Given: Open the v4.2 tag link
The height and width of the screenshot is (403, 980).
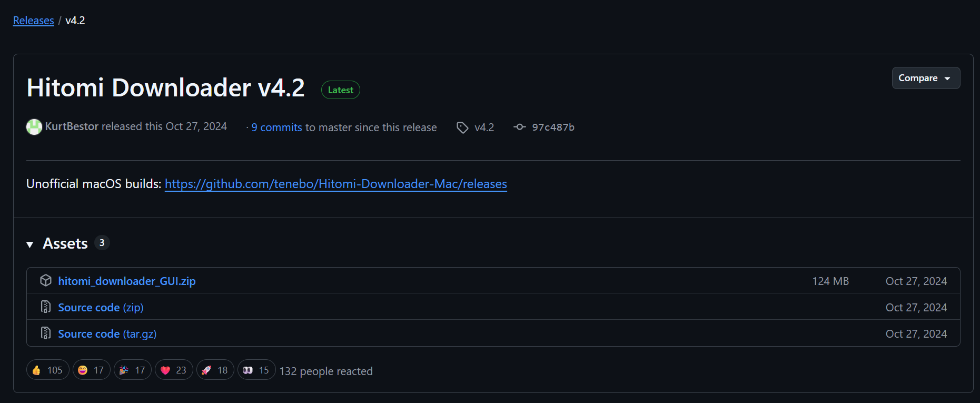Looking at the screenshot, I should [484, 127].
